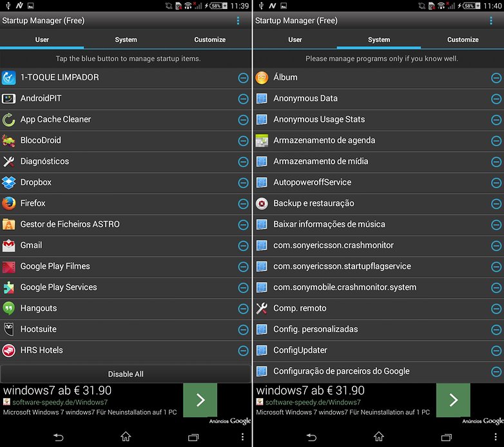The image size is (504, 447).
Task: Switch to User tab on right screen
Action: pos(295,39)
